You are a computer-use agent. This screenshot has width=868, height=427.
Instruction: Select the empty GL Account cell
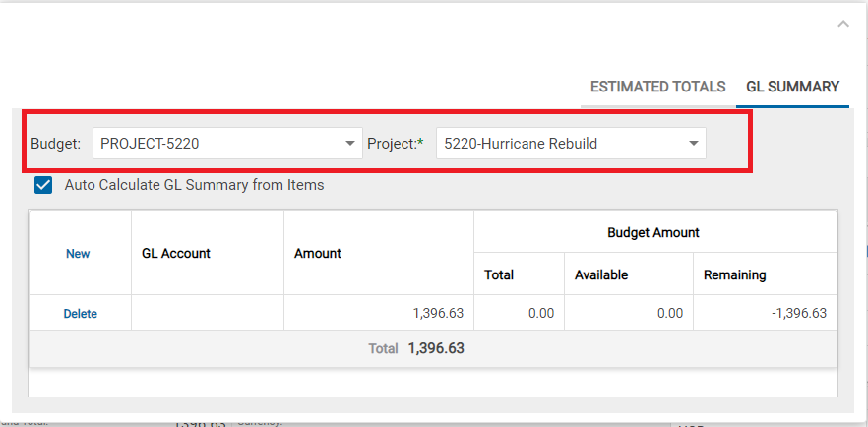tap(207, 314)
